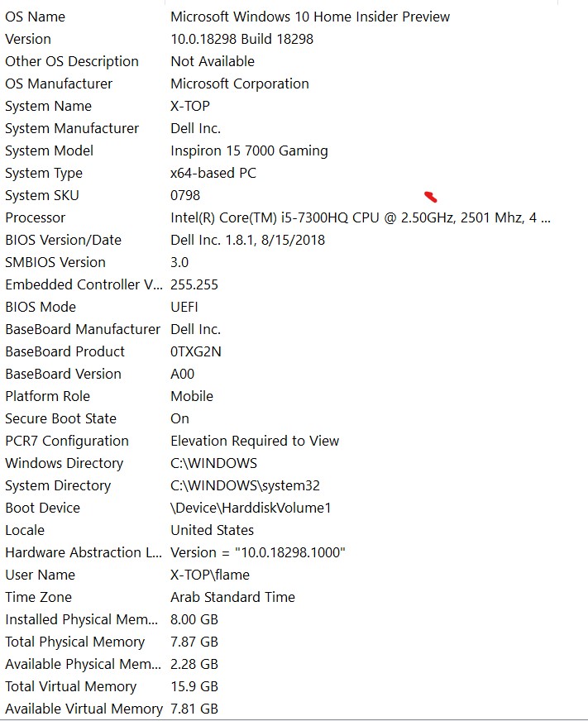Image resolution: width=588 pixels, height=721 pixels.
Task: Select the BIOS Mode label
Action: tap(41, 307)
